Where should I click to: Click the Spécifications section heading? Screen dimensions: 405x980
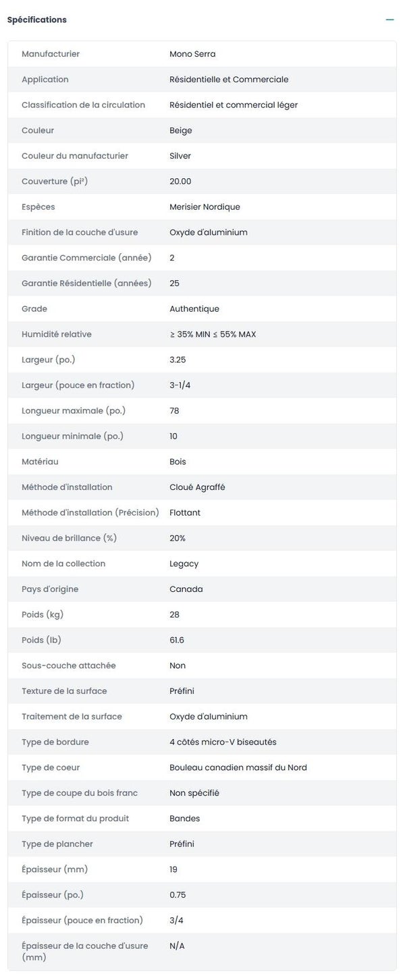click(37, 20)
